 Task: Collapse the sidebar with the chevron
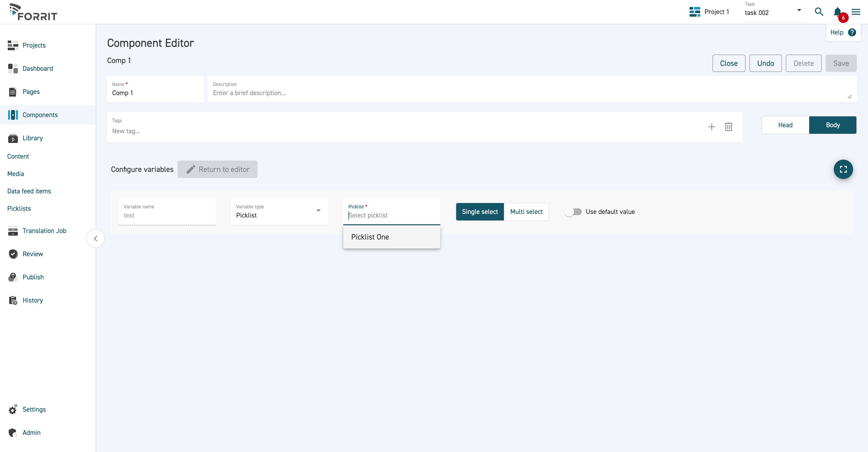tap(95, 239)
